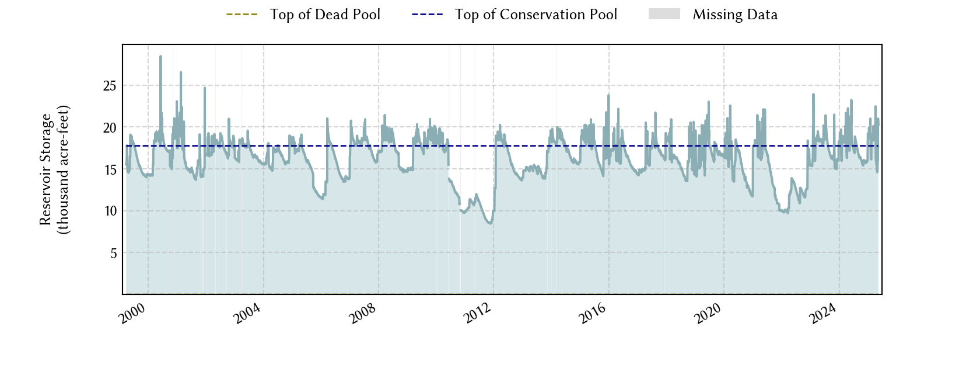
Task: Click the 2000 x-axis tick label
Action: point(132,314)
